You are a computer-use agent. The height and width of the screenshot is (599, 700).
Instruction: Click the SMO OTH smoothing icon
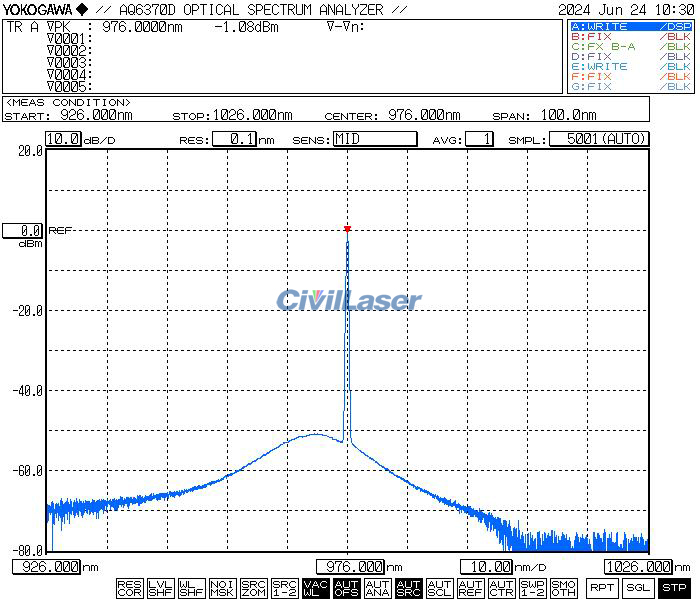[x=563, y=588]
